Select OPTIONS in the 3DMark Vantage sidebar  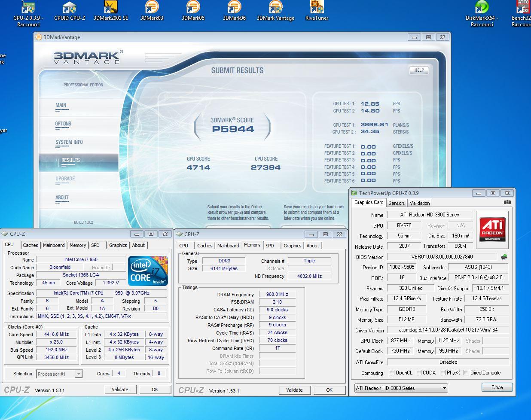coord(63,124)
